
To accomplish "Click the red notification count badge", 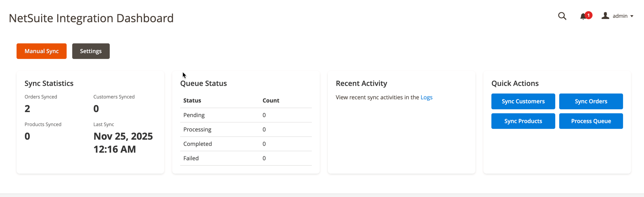I will [588, 15].
